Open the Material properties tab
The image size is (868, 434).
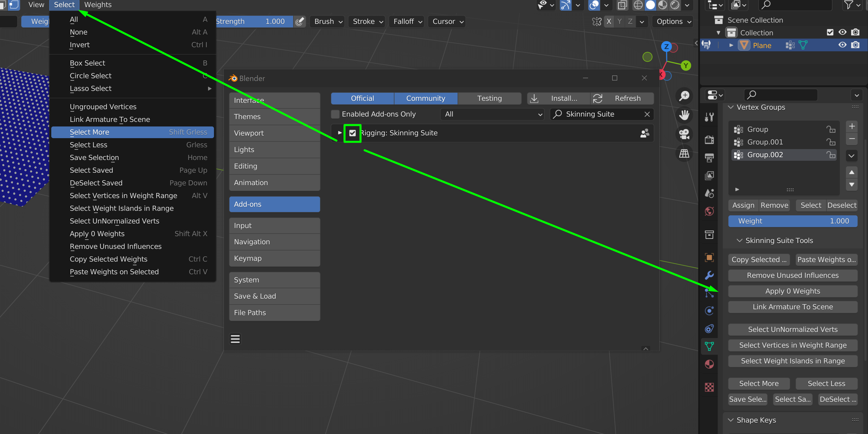coord(709,364)
